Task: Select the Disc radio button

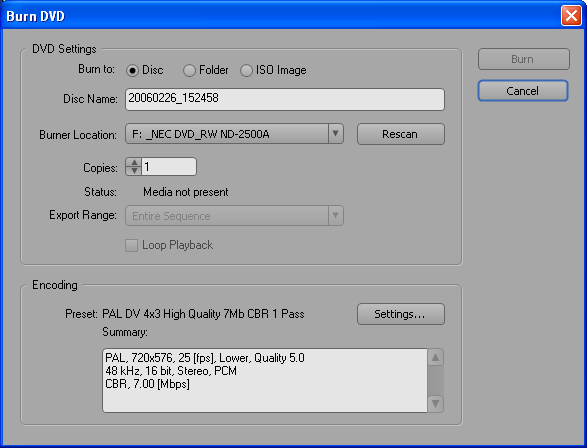Action: pyautogui.click(x=132, y=70)
